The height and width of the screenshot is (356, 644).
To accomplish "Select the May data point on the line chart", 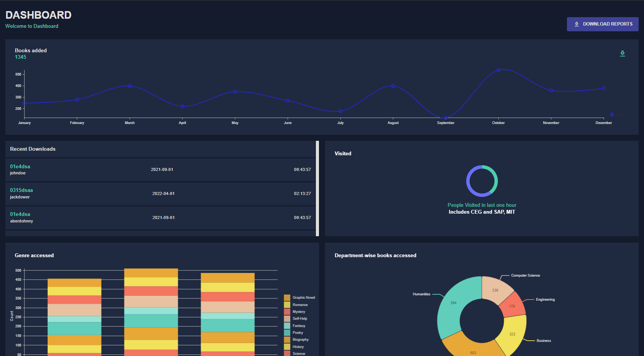I will [x=235, y=92].
